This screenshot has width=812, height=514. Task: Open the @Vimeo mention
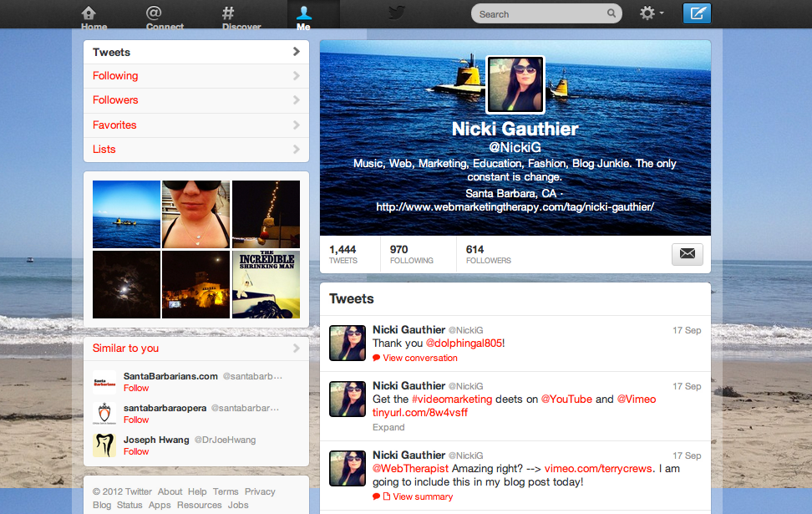(637, 399)
